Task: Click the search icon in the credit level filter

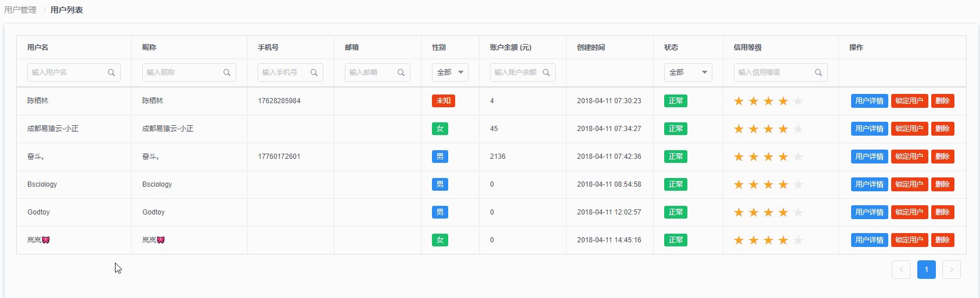Action: tap(819, 72)
